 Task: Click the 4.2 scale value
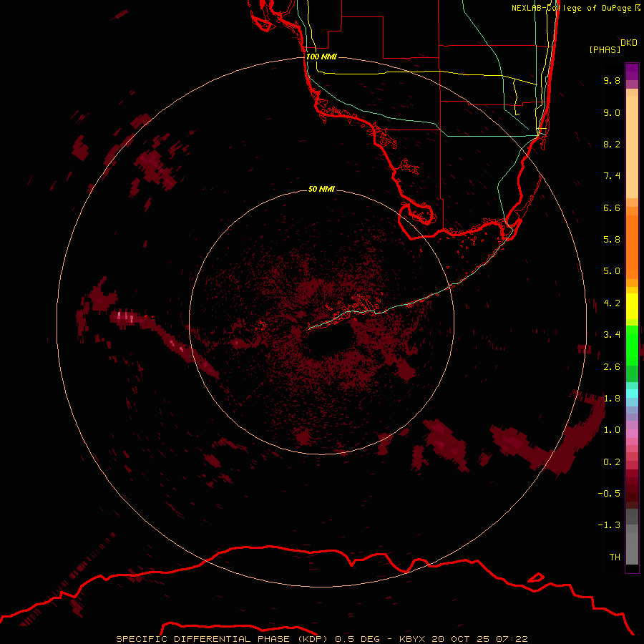[612, 303]
